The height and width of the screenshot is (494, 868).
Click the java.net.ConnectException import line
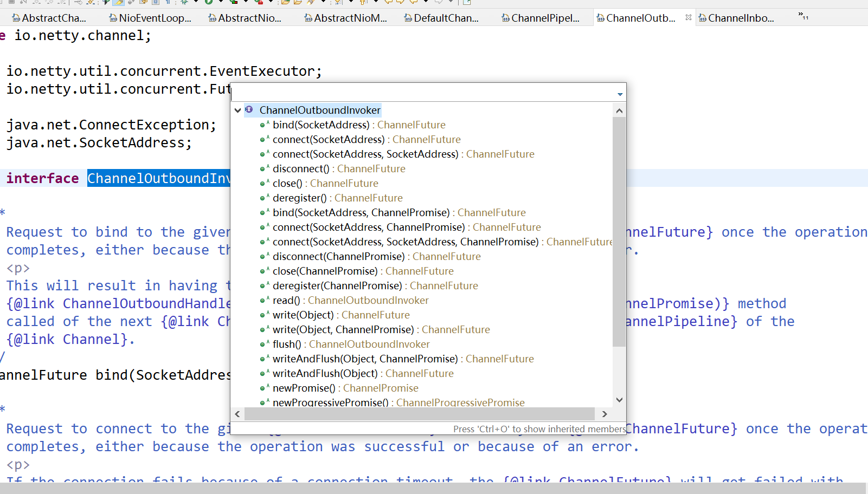(x=111, y=125)
